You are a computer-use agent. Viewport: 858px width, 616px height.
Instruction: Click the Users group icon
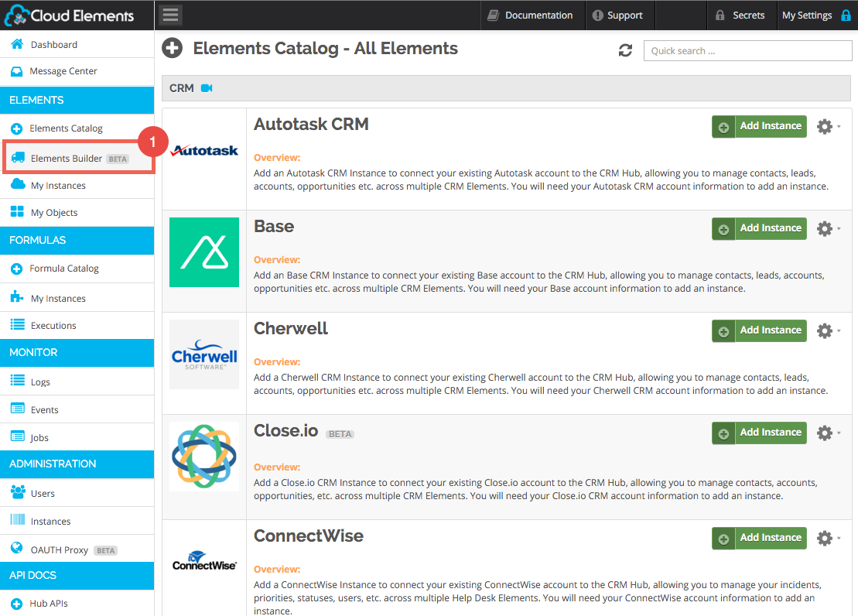pos(18,491)
